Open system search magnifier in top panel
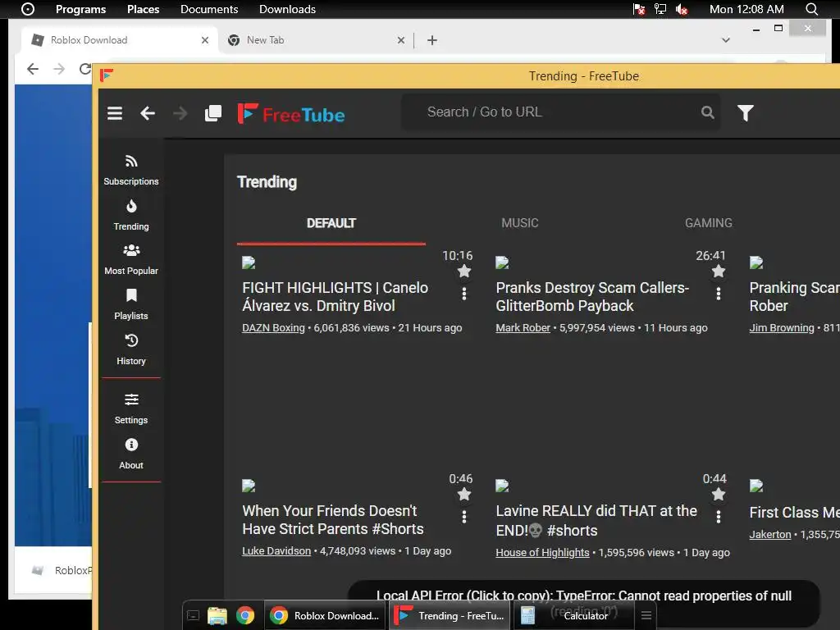 pos(811,9)
